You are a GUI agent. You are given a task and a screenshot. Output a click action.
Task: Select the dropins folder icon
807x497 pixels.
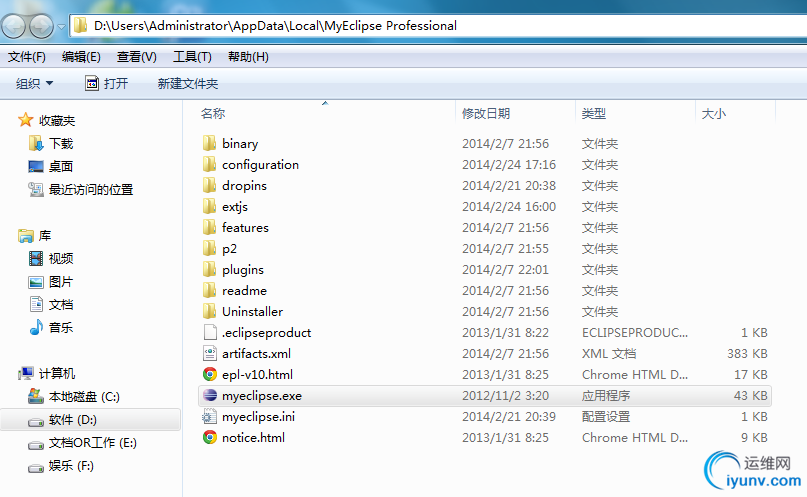point(209,185)
